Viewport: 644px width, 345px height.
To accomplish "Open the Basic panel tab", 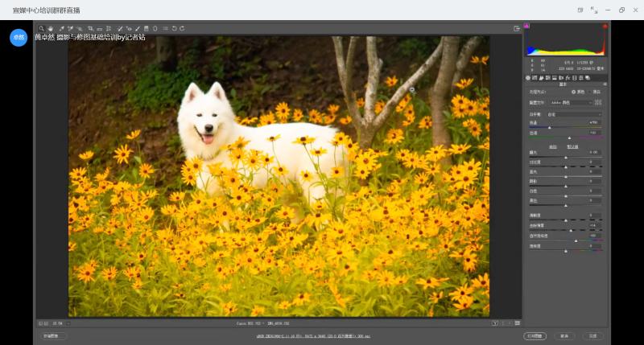I will pyautogui.click(x=529, y=78).
